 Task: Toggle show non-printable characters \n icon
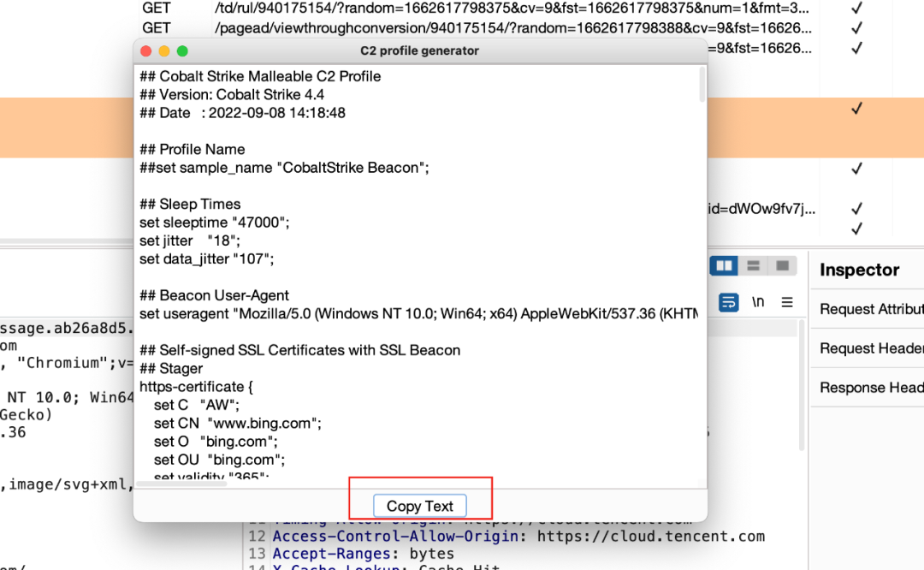point(758,302)
